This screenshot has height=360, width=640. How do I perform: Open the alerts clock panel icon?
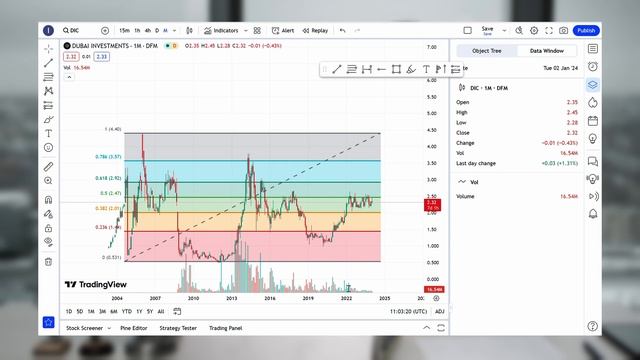click(593, 67)
